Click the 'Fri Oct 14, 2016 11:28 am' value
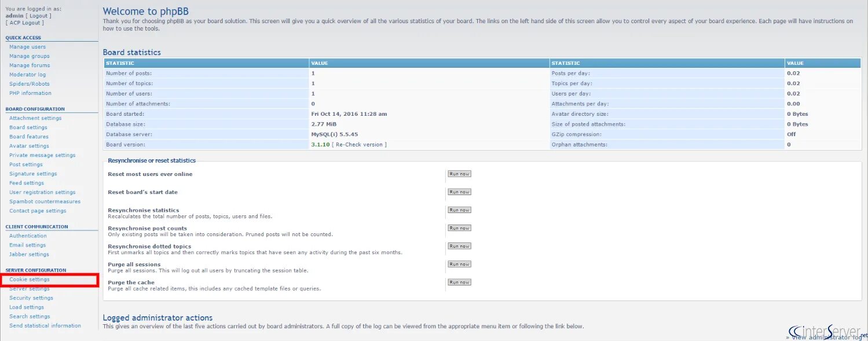The image size is (868, 341). pyautogui.click(x=349, y=114)
